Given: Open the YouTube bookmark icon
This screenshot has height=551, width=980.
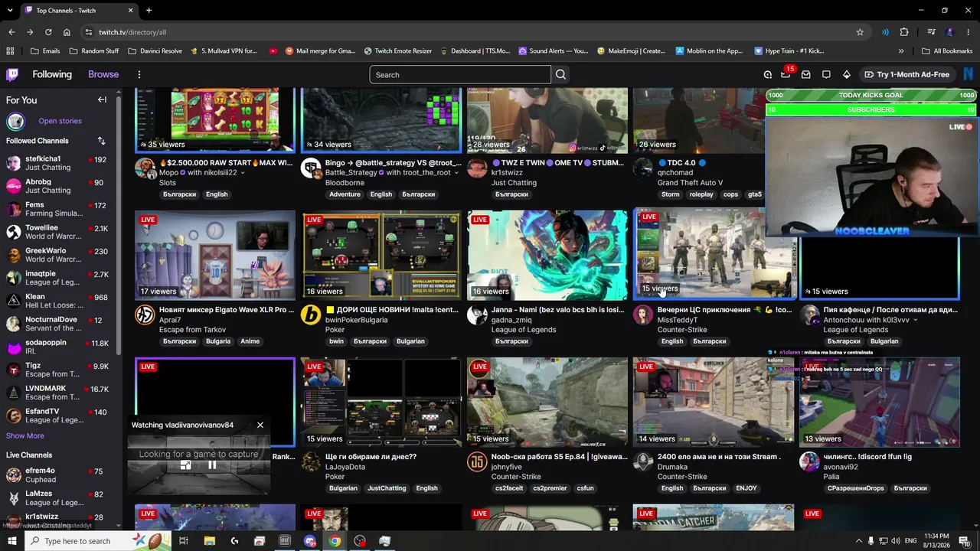Looking at the screenshot, I should pos(273,51).
